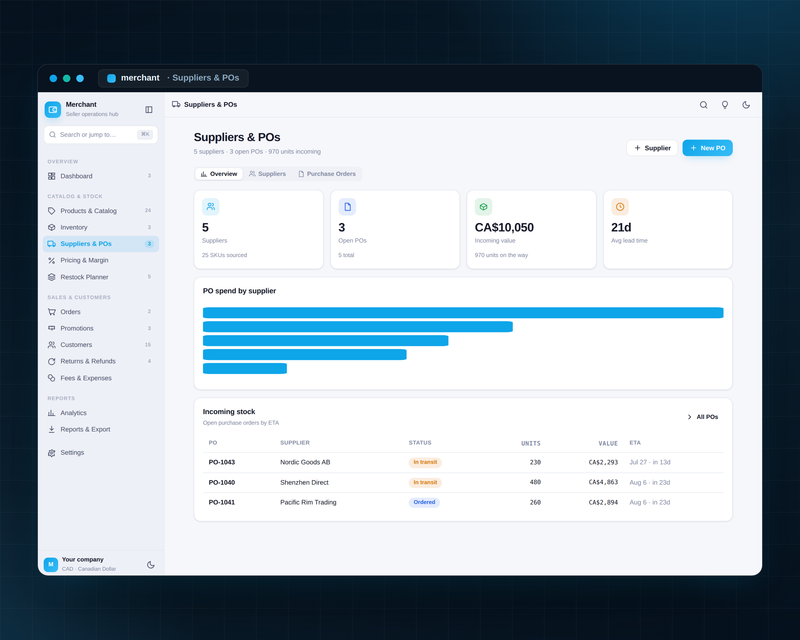Viewport: 800px width, 640px height.
Task: Click the second PO spend bar
Action: click(x=358, y=327)
